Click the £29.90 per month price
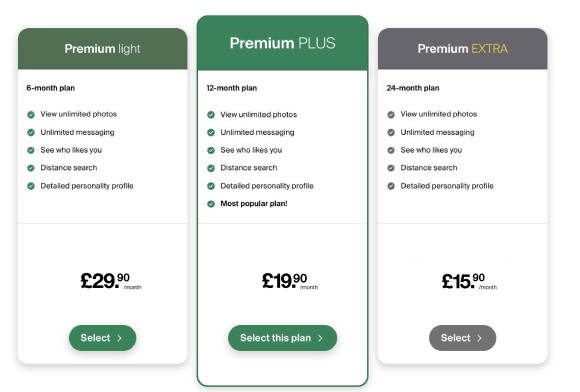 tap(111, 281)
